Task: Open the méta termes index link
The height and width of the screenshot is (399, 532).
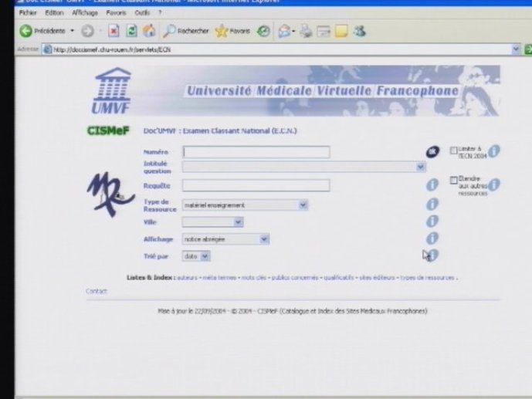Action: 219,278
